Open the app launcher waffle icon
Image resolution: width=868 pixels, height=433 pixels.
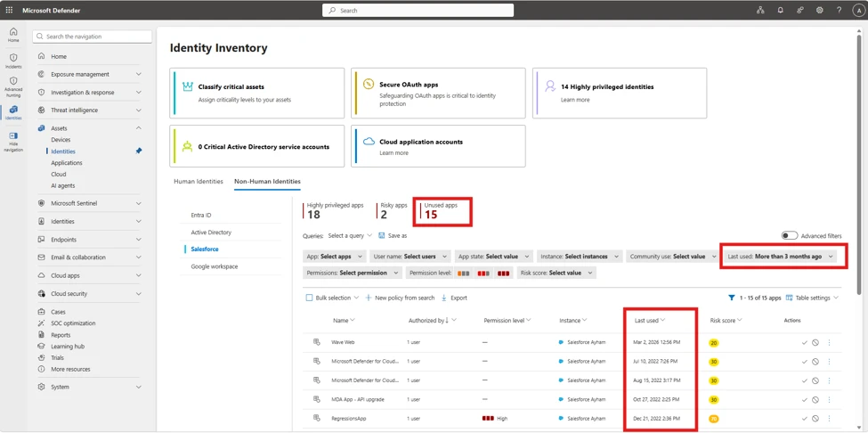[9, 10]
